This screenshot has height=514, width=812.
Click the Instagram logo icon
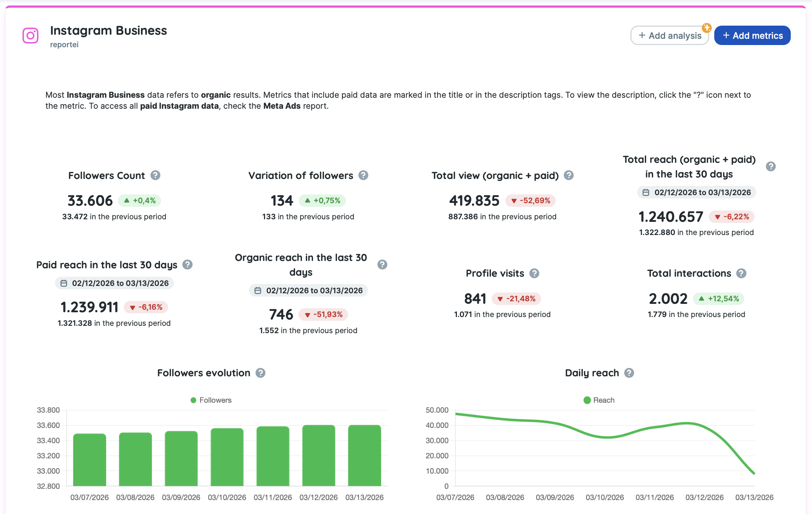click(30, 36)
